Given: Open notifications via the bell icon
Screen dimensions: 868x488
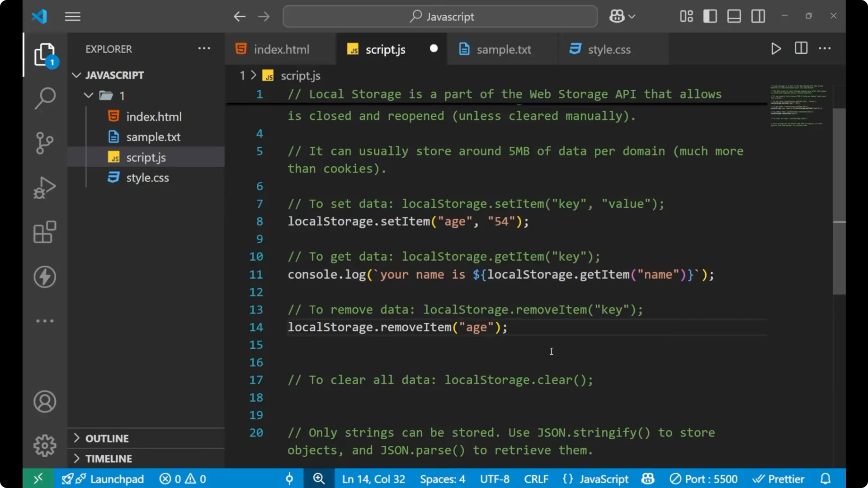Looking at the screenshot, I should click(x=826, y=479).
